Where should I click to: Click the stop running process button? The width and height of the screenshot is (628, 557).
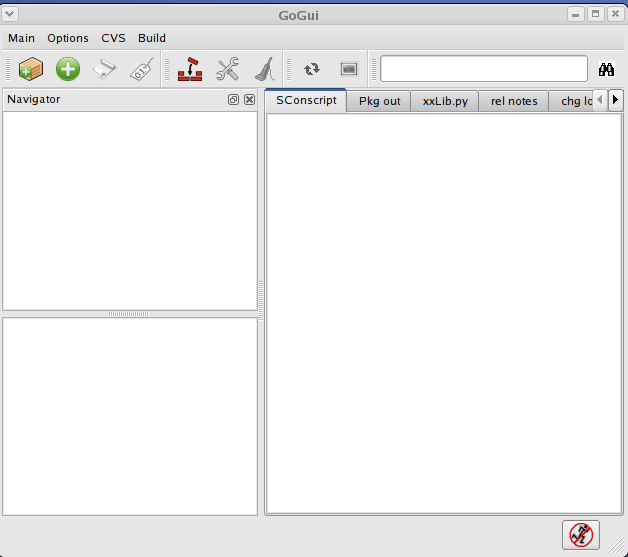(581, 535)
